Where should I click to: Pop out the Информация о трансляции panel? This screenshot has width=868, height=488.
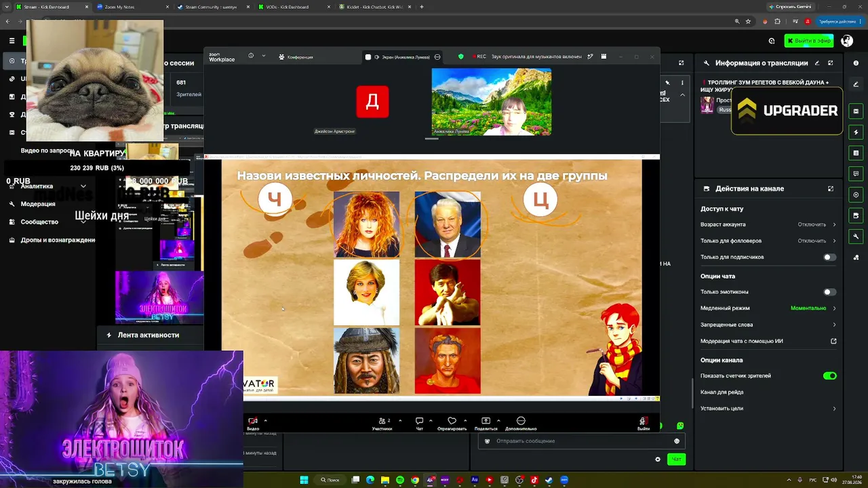[x=830, y=63]
